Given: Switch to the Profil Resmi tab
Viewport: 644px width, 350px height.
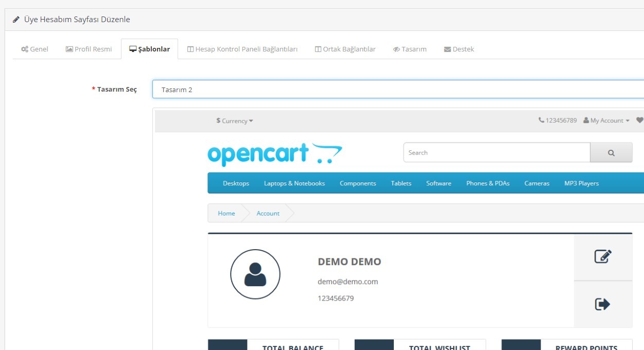Looking at the screenshot, I should pos(89,49).
